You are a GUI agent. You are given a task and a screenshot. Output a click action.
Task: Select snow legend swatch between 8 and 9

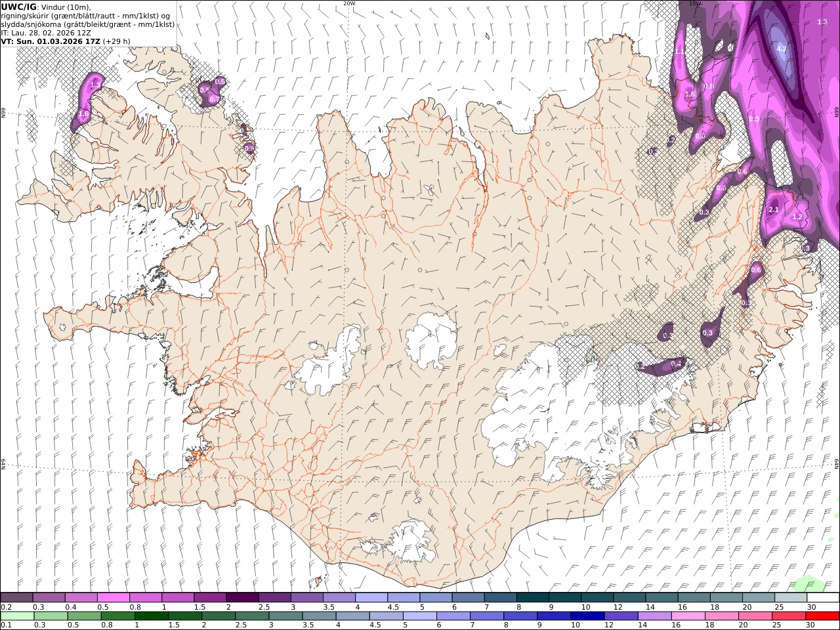coord(532,598)
